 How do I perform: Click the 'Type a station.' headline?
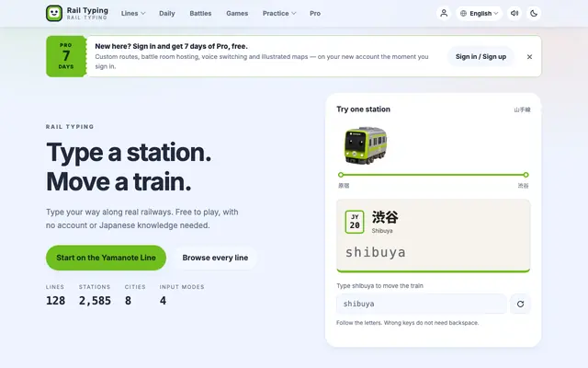129,153
